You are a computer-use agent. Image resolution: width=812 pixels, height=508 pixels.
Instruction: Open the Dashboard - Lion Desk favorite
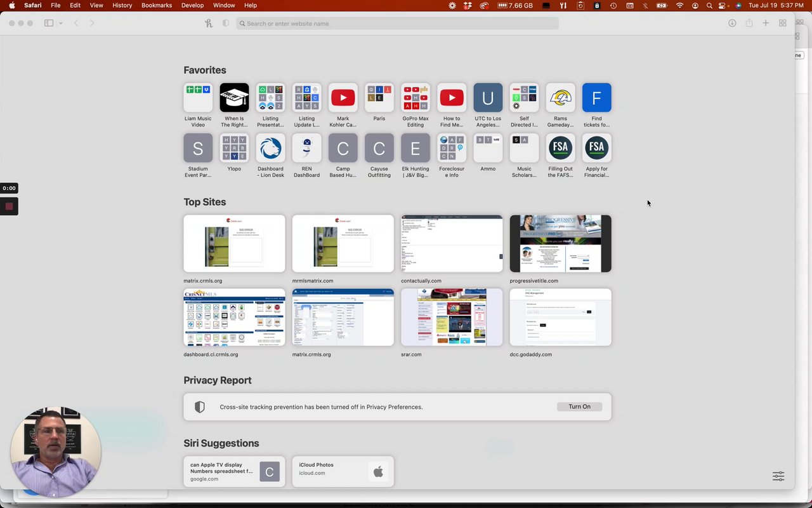point(270,148)
